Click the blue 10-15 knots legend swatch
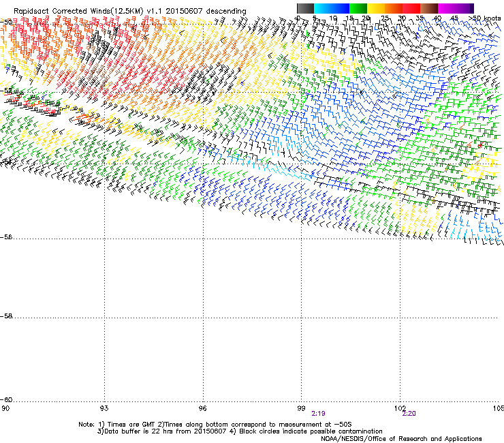 tap(341, 8)
